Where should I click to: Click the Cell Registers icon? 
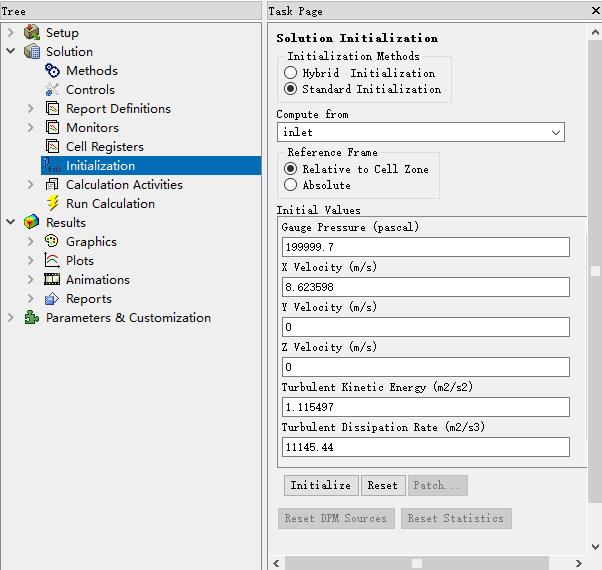point(52,146)
